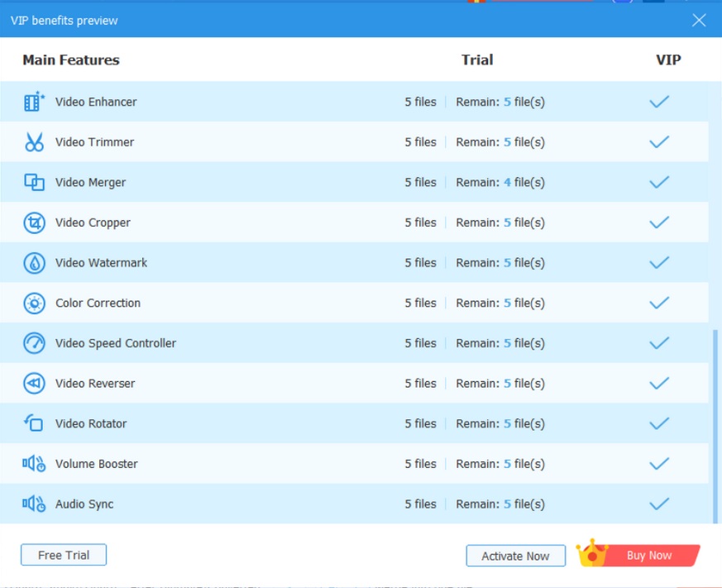Viewport: 722px width, 588px height.
Task: Select the Color Correction label
Action: pyautogui.click(x=98, y=303)
